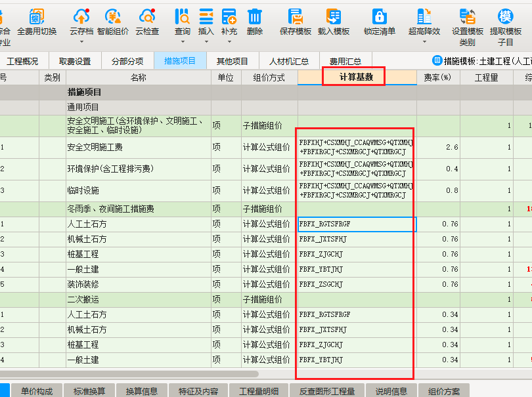Select the 二次搬运 row name
This screenshot has width=532, height=397.
pyautogui.click(x=83, y=299)
